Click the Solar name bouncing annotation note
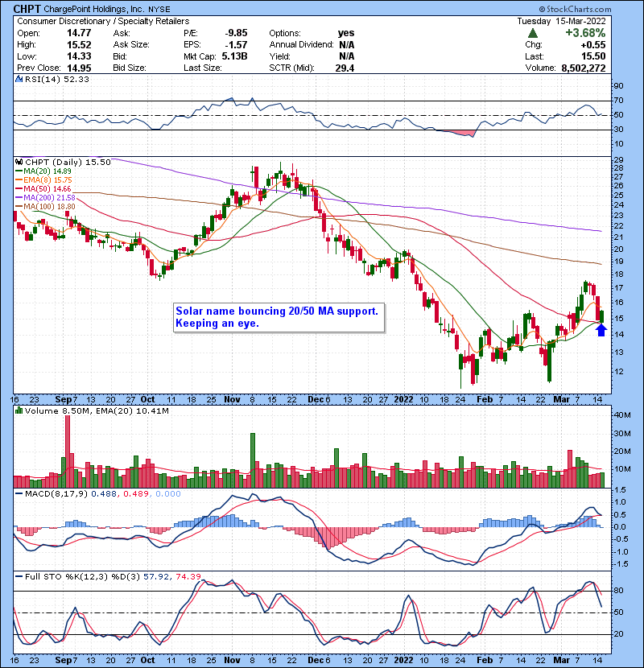Image resolution: width=644 pixels, height=668 pixels. pos(279,317)
